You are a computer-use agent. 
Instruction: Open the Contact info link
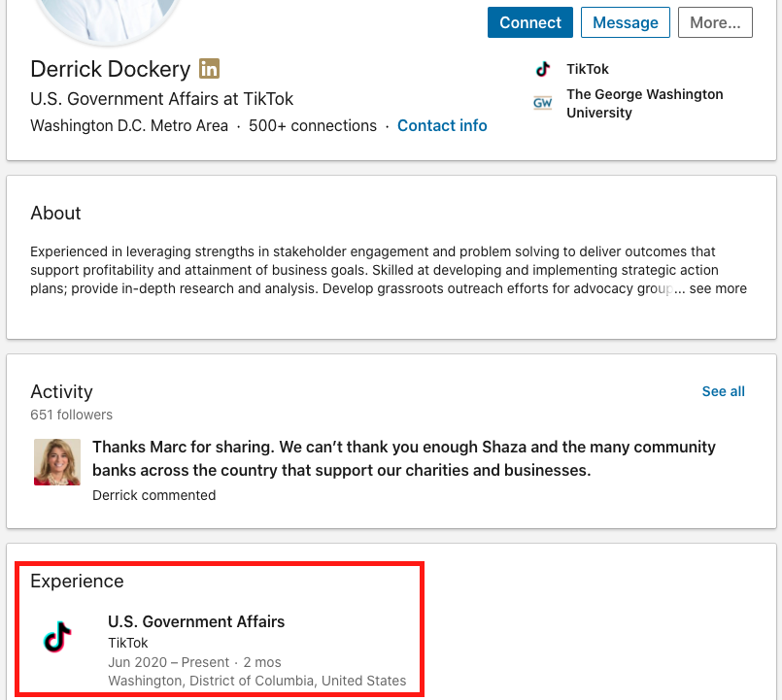pos(442,125)
